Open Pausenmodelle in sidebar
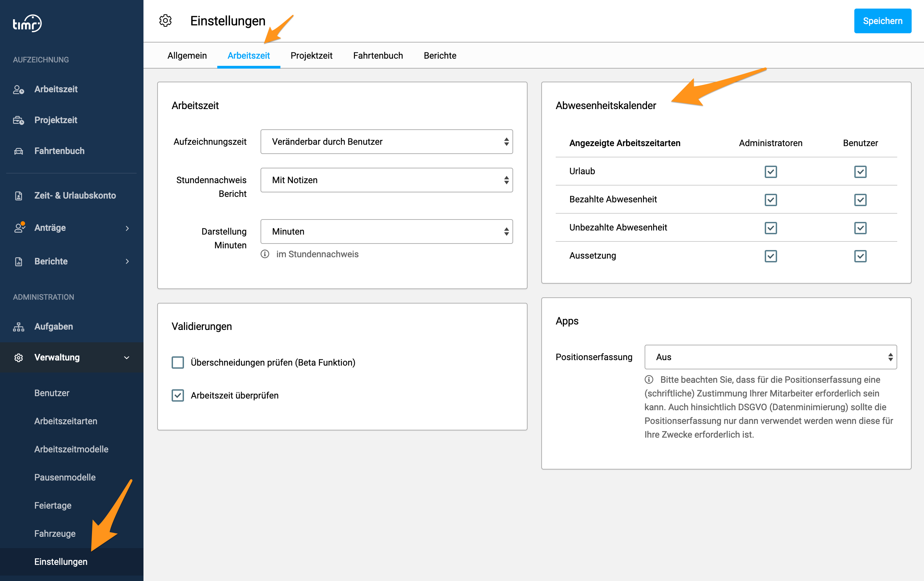924x581 pixels. [65, 477]
